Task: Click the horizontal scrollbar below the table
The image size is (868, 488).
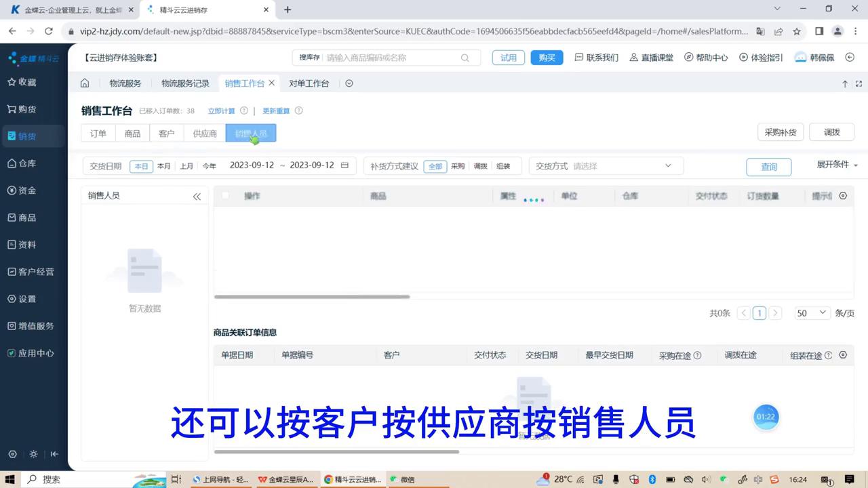Action: [x=312, y=296]
